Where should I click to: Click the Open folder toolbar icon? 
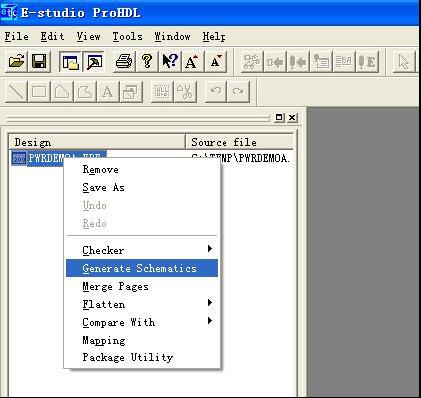pos(17,61)
